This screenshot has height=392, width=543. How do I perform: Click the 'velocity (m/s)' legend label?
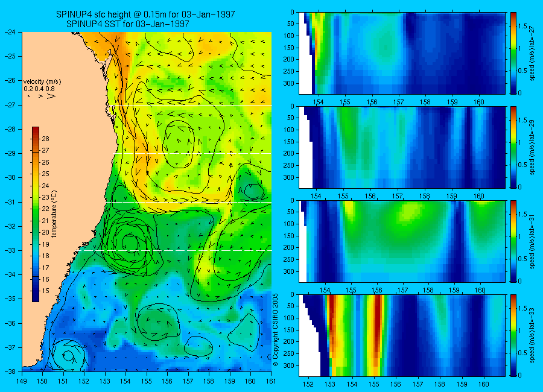click(42, 82)
